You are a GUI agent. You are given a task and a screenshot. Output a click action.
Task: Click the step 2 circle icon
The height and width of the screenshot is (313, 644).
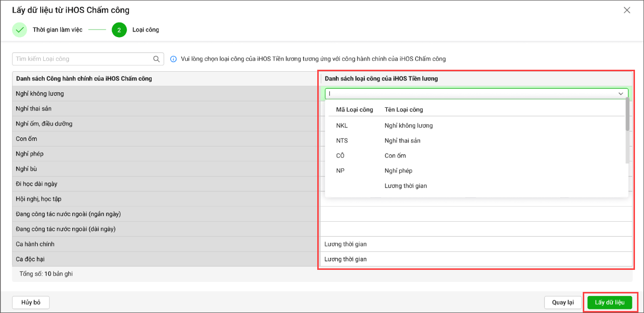coord(119,30)
